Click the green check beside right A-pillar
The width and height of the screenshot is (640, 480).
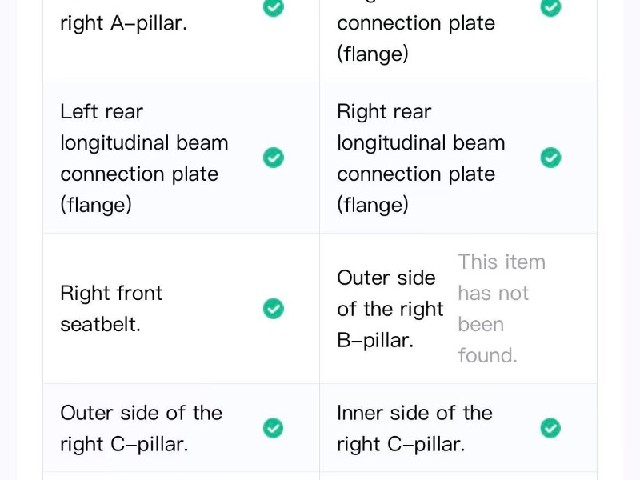[273, 7]
